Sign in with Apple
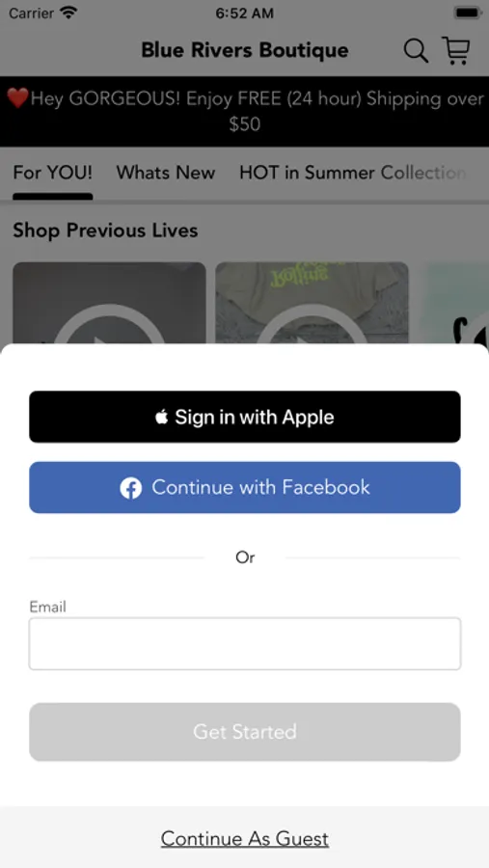This screenshot has width=489, height=868. pyautogui.click(x=245, y=417)
